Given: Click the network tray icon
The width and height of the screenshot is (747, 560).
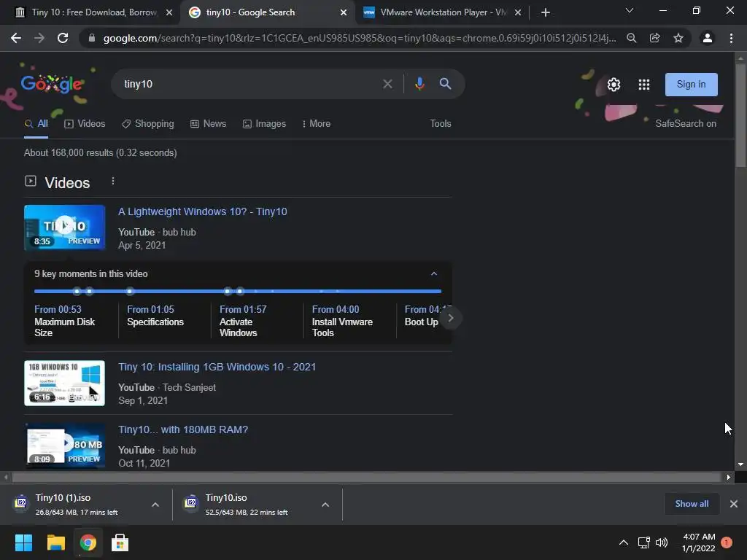Looking at the screenshot, I should click(643, 542).
